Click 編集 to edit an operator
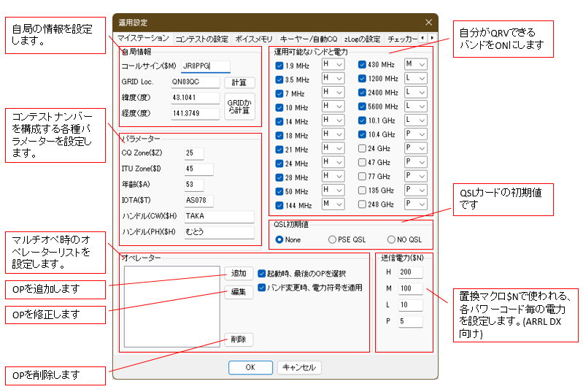Screen dimensions: 583x392 tap(239, 292)
